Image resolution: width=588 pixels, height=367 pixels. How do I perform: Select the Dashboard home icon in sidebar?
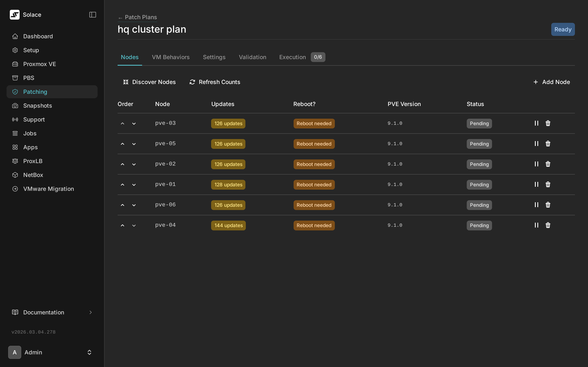coord(15,36)
